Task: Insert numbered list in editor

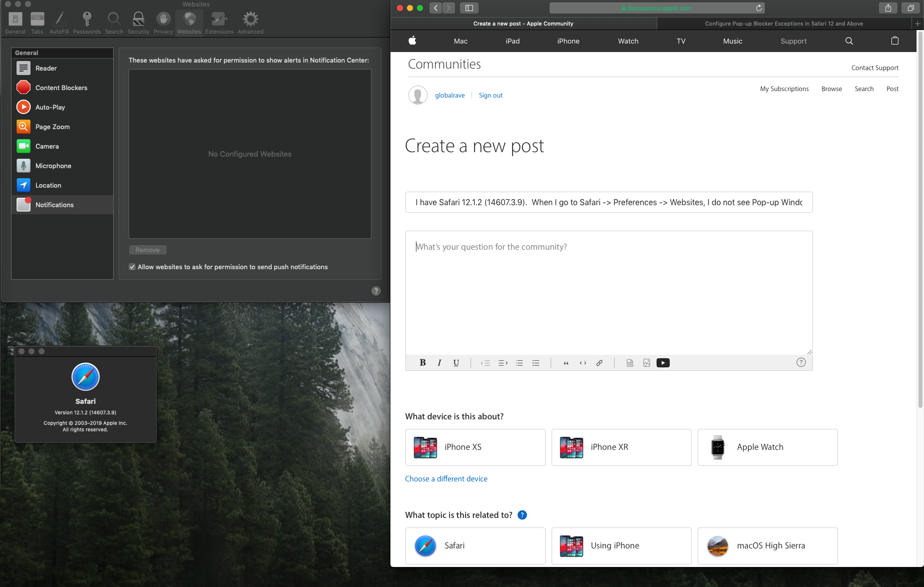Action: [520, 363]
